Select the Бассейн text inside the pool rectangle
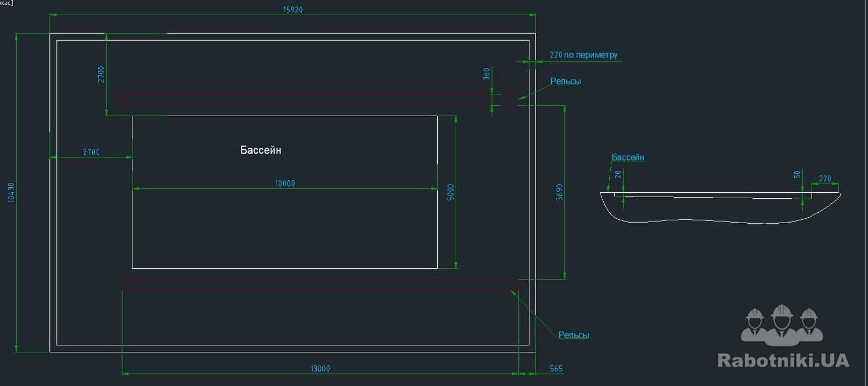Screen dimensions: 868x386 tap(260, 150)
